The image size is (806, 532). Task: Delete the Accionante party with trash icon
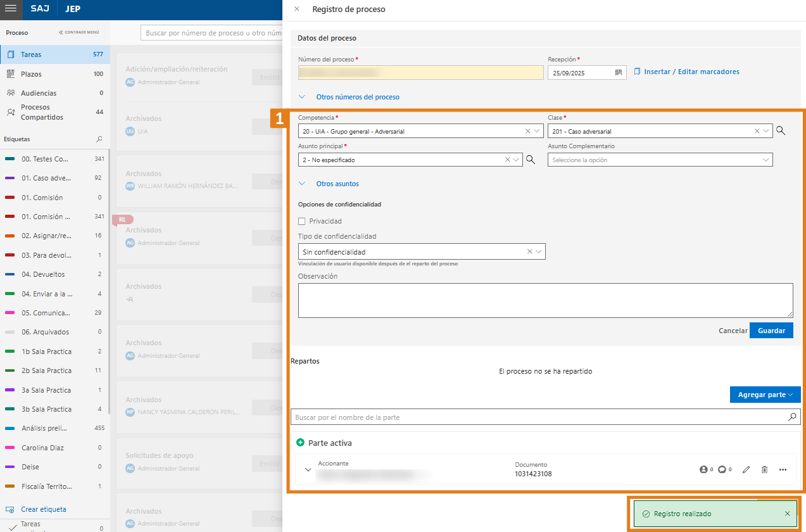[x=764, y=470]
